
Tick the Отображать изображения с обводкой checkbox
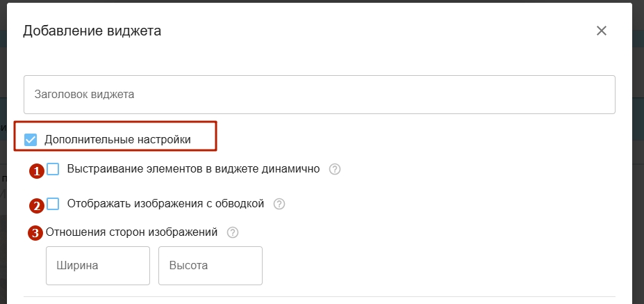53,204
